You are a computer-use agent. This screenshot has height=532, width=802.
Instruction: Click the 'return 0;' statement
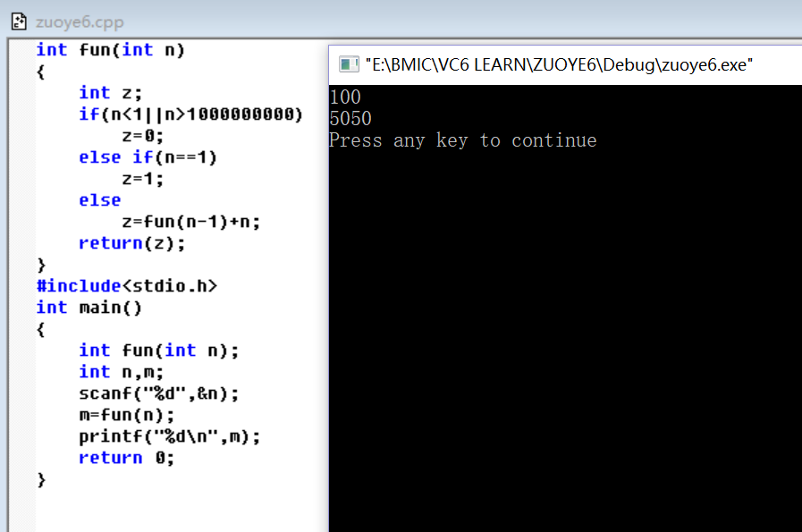coord(126,458)
